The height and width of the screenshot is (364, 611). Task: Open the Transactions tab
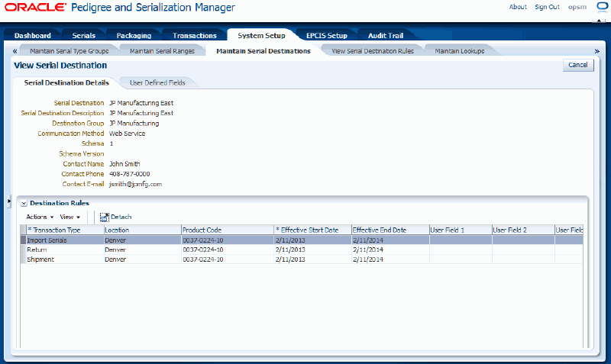click(195, 35)
